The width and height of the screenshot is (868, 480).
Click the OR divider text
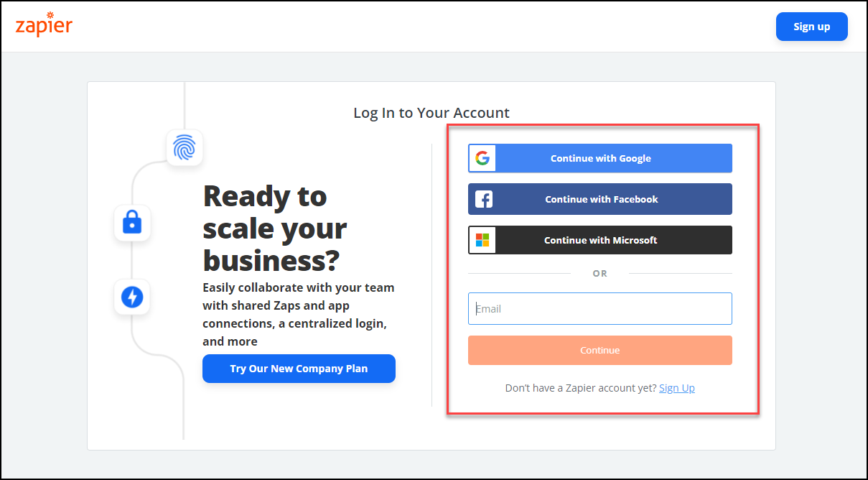pyautogui.click(x=600, y=273)
